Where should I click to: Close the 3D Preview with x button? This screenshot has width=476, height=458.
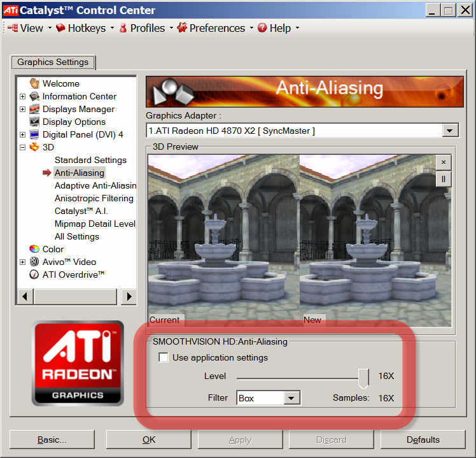444,162
